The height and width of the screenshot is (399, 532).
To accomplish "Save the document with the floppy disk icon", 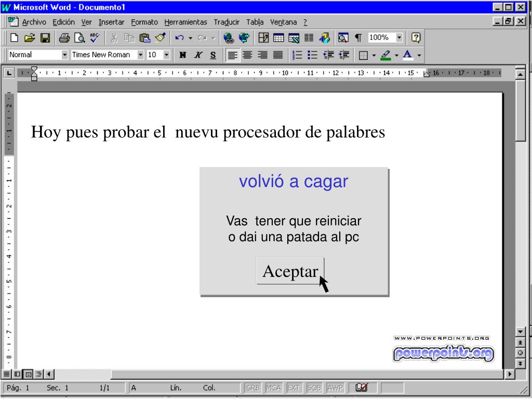I will 45,37.
